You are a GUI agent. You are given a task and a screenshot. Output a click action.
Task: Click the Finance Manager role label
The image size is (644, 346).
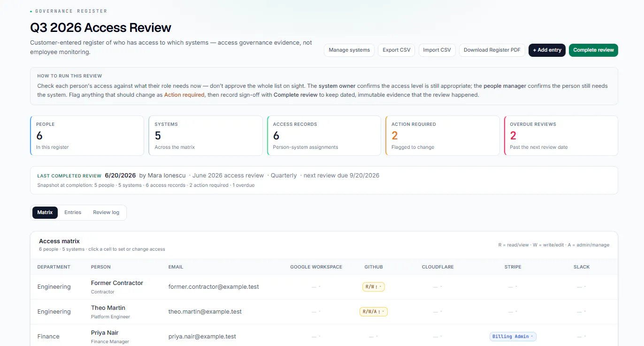pyautogui.click(x=110, y=342)
